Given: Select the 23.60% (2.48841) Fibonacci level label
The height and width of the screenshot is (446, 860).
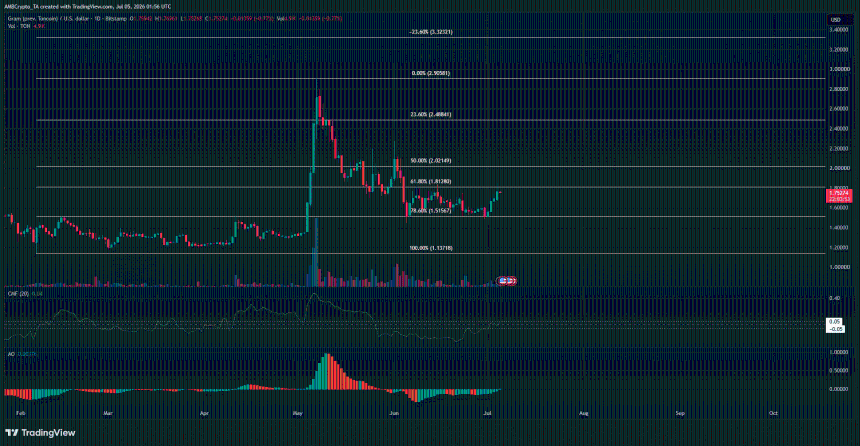Looking at the screenshot, I should [431, 115].
